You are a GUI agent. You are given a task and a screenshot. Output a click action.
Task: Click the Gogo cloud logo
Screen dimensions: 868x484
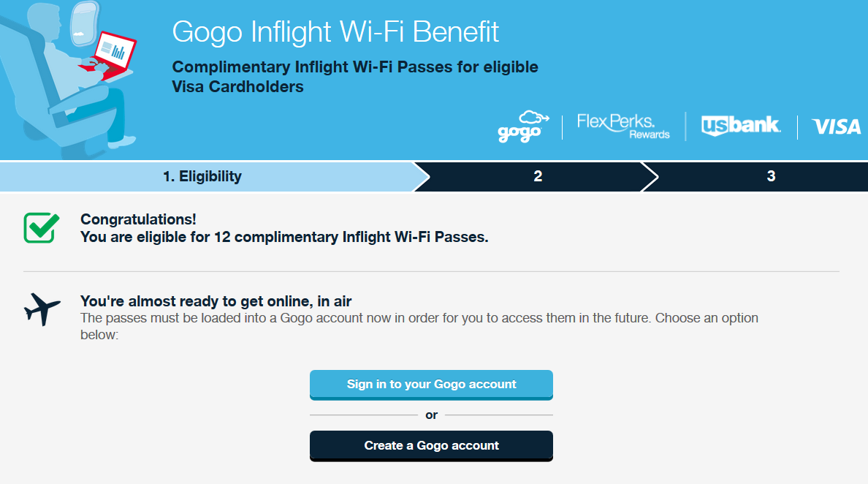pyautogui.click(x=519, y=126)
